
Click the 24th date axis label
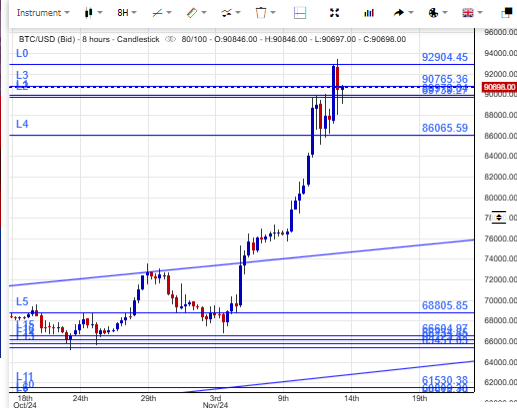80,398
